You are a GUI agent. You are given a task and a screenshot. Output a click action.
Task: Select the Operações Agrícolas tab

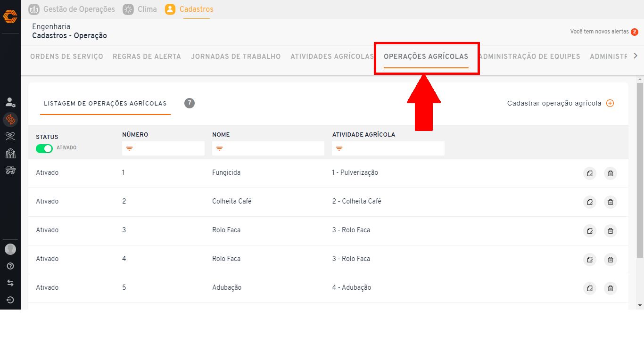pos(426,57)
